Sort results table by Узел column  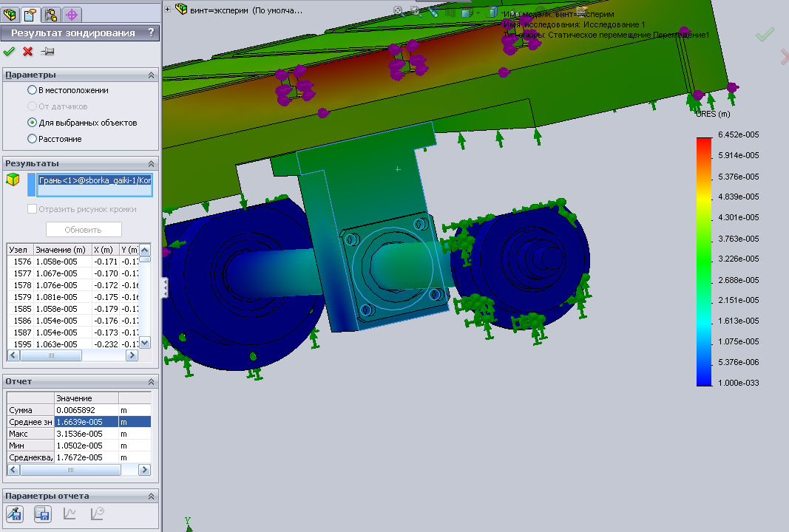[x=20, y=250]
